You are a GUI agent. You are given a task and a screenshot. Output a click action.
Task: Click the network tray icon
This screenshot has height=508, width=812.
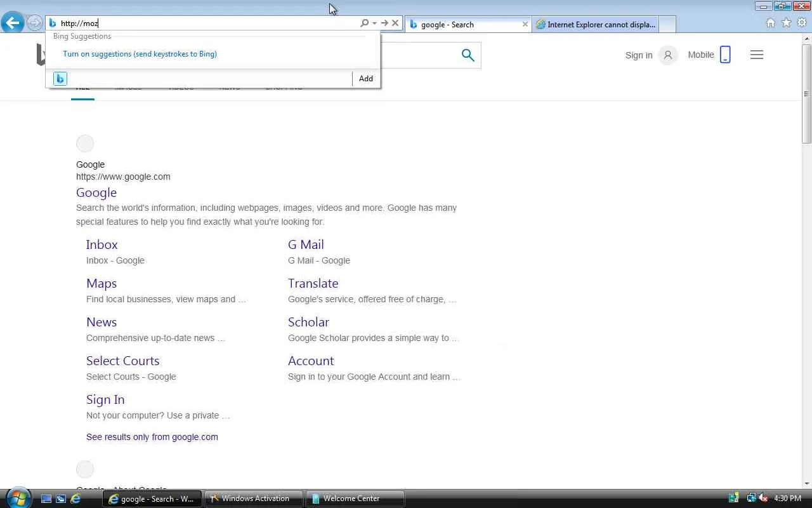pos(751,498)
